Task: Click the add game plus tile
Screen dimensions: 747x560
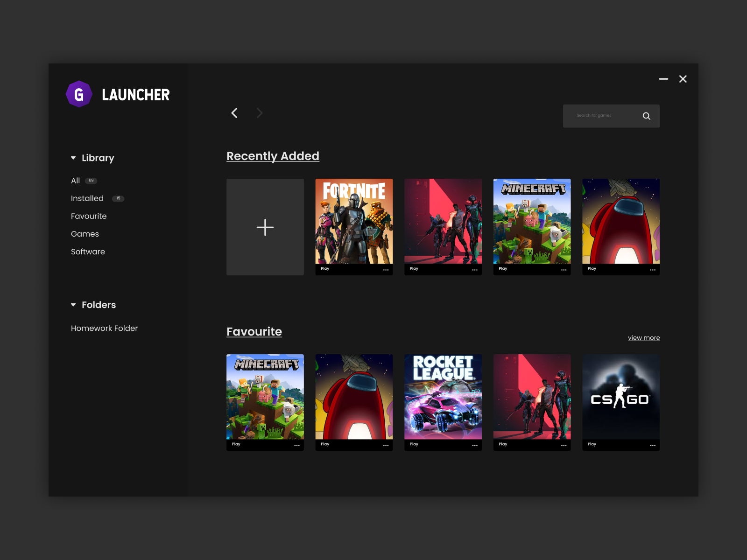Action: coord(265,227)
